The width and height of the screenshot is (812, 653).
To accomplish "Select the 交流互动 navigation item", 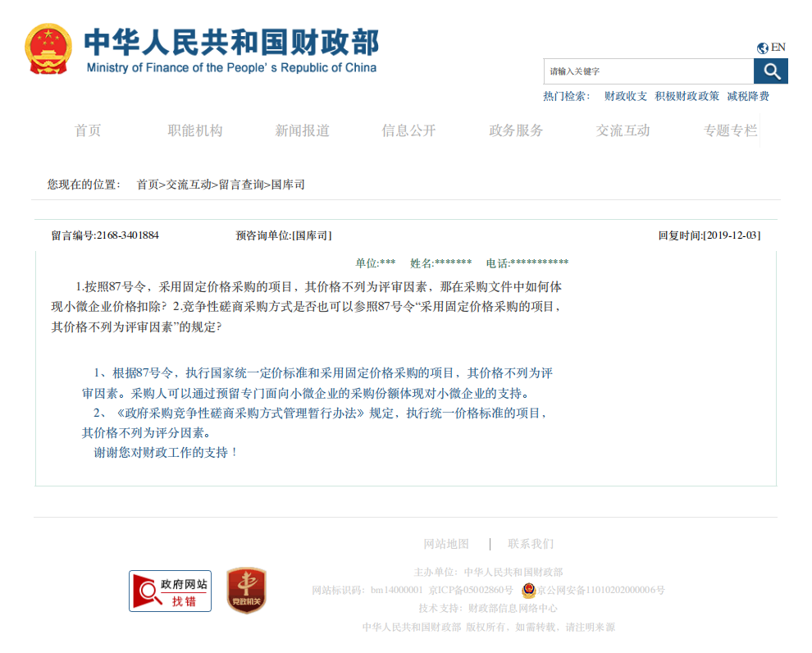I will pos(621,130).
